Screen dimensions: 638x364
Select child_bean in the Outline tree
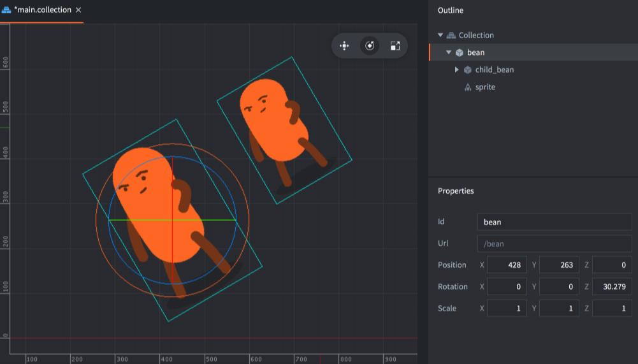[494, 69]
